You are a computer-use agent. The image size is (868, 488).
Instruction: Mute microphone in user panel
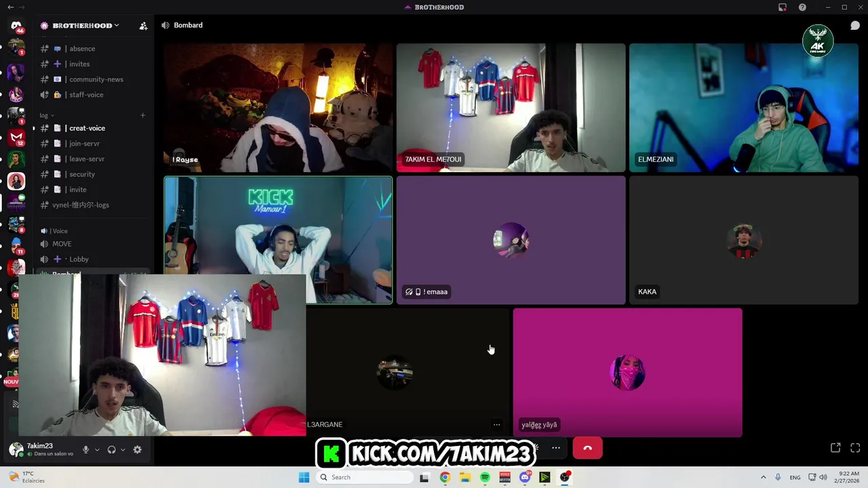click(85, 449)
